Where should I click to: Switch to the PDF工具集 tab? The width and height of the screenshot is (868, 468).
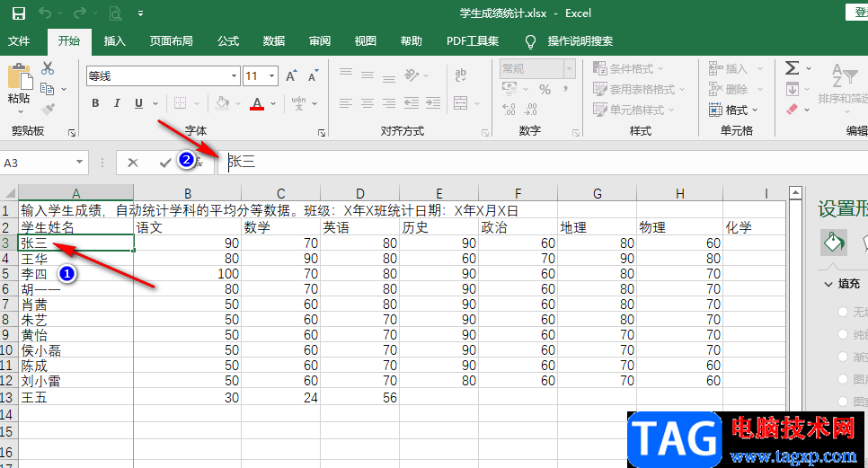coord(473,41)
